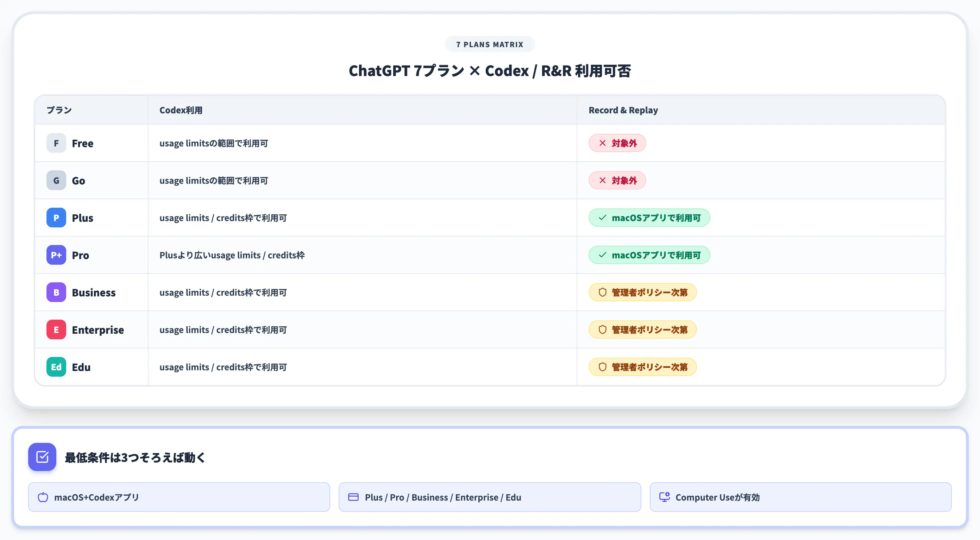Image resolution: width=980 pixels, height=540 pixels.
Task: Click the purple B icon for Business plan
Action: (56, 292)
